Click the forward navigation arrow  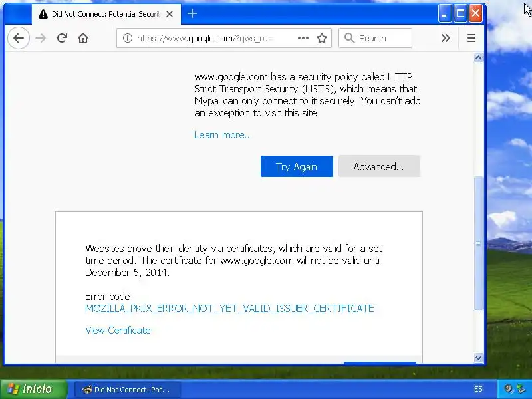41,38
